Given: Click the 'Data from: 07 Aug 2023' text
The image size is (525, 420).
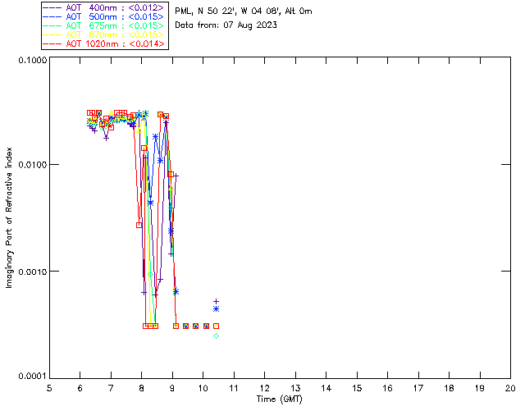Looking at the screenshot, I should (226, 25).
